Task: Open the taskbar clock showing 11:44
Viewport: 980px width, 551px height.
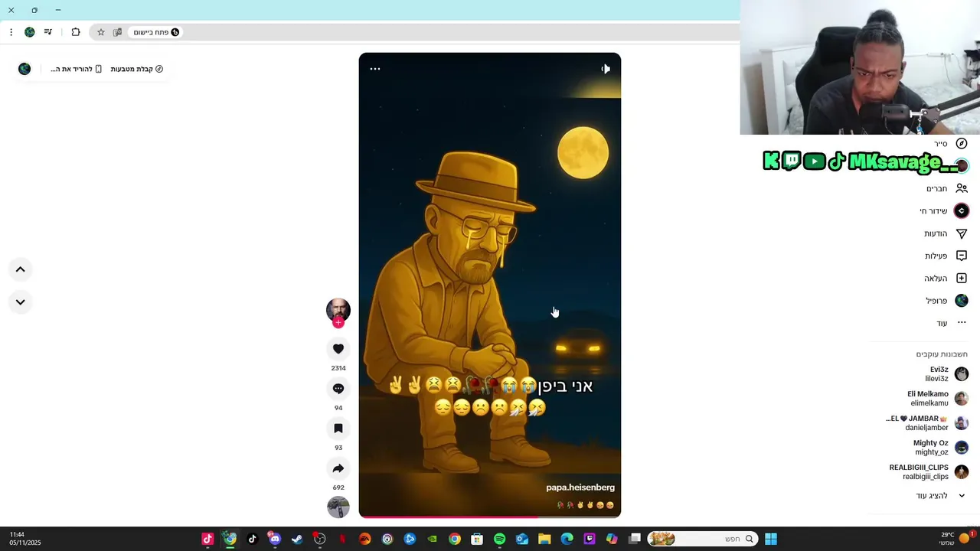Action: tap(25, 539)
